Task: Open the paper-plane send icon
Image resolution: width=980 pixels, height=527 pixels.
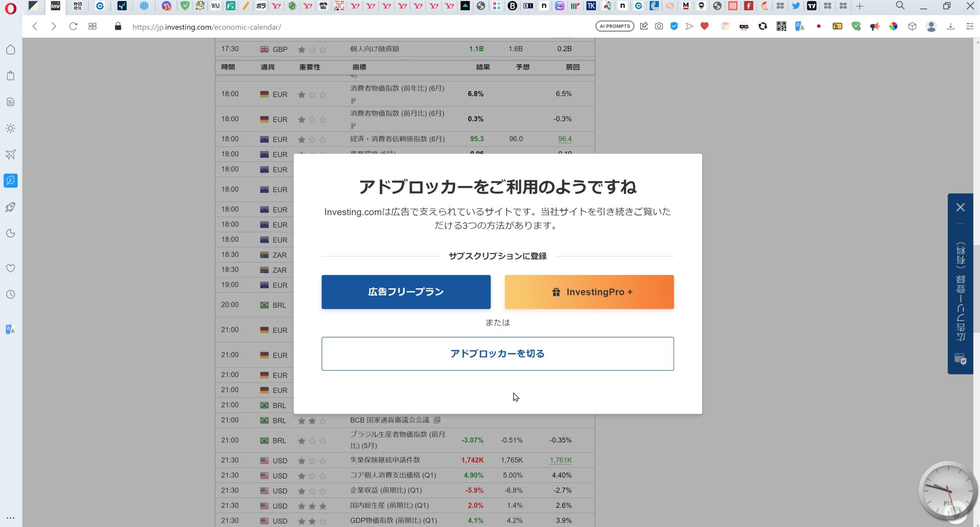Action: [689, 26]
